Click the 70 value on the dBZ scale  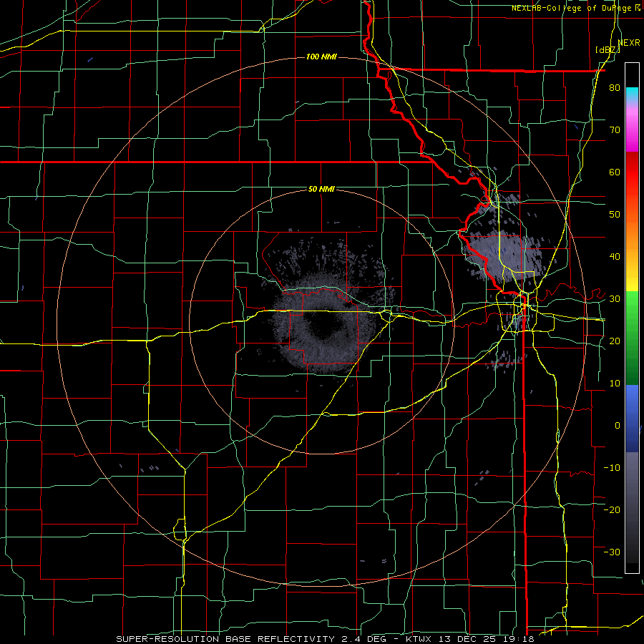point(615,130)
